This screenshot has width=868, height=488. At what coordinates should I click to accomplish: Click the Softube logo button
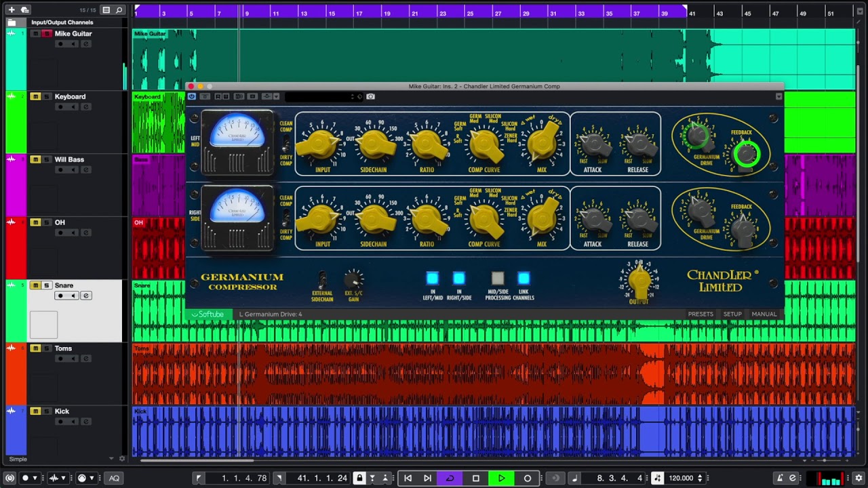pos(208,314)
